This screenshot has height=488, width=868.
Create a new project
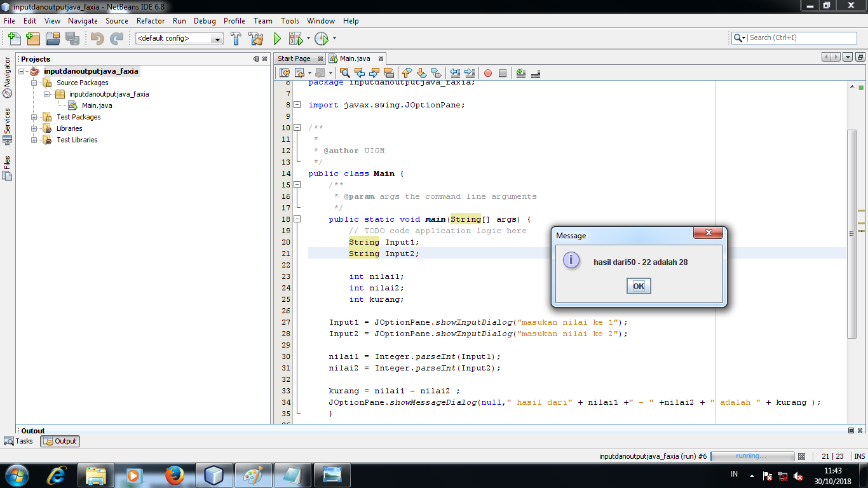tap(33, 39)
